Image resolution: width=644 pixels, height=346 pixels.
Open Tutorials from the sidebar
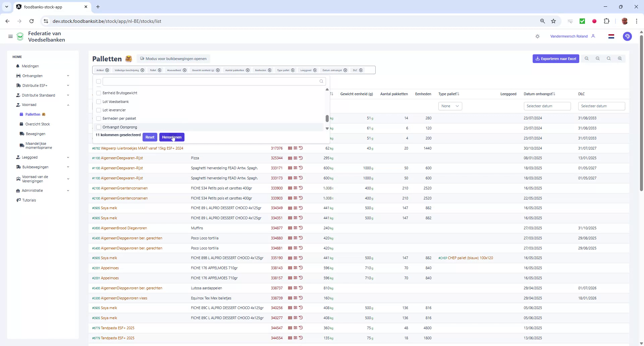tap(29, 200)
